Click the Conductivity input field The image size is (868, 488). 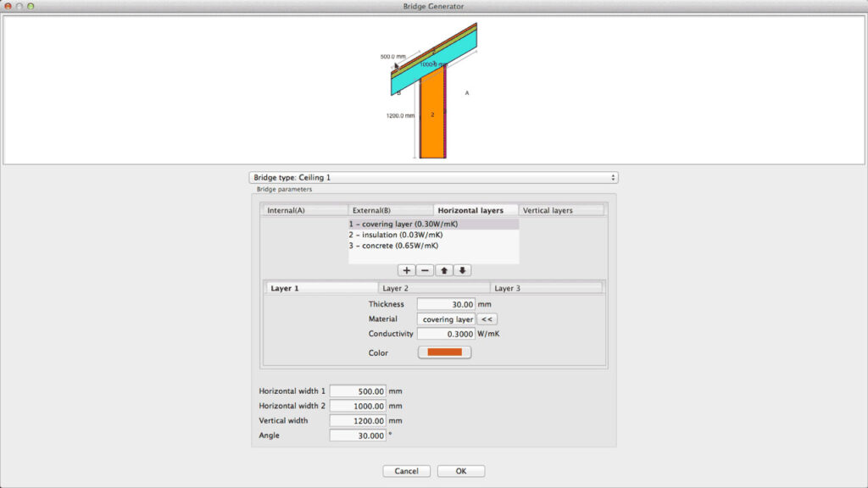[x=445, y=334]
